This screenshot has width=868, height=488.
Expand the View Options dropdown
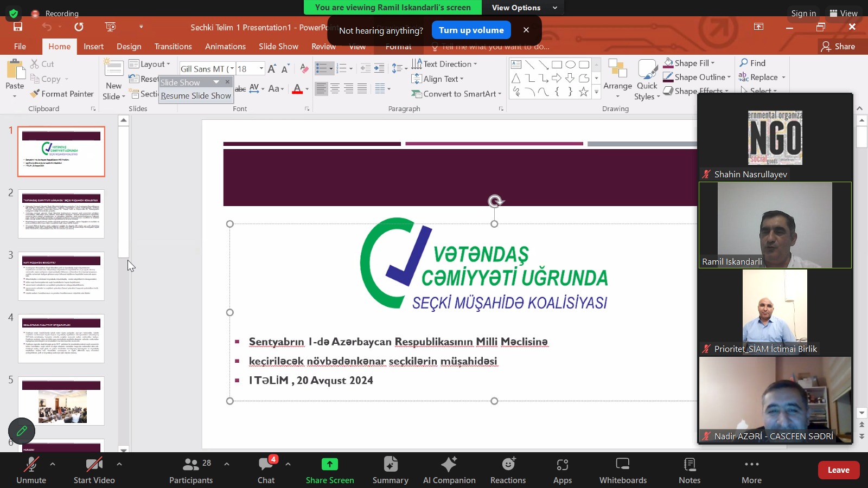click(x=524, y=8)
